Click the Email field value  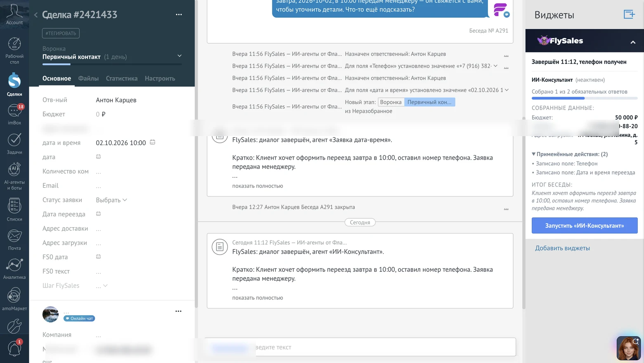click(98, 186)
